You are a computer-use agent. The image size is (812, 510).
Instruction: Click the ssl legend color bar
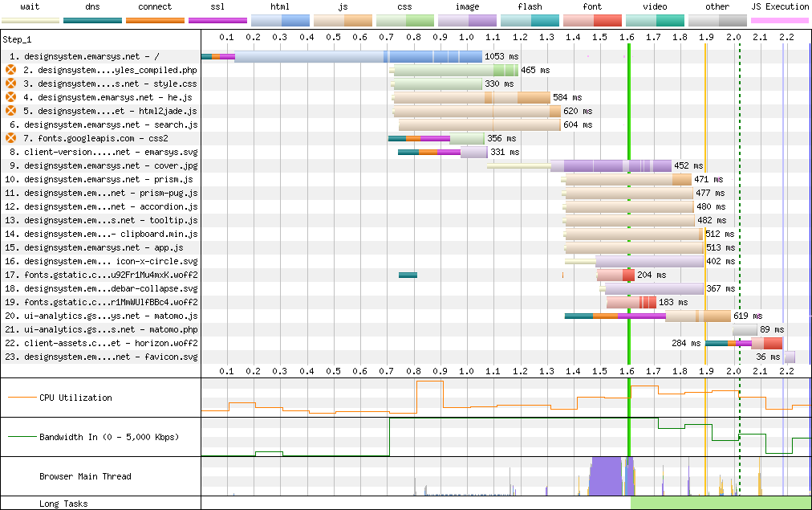point(218,21)
